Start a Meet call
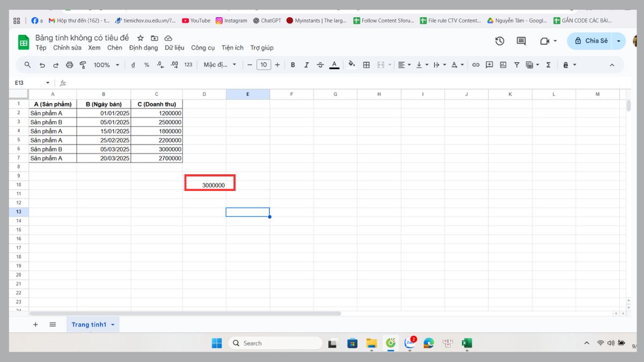 pos(548,41)
